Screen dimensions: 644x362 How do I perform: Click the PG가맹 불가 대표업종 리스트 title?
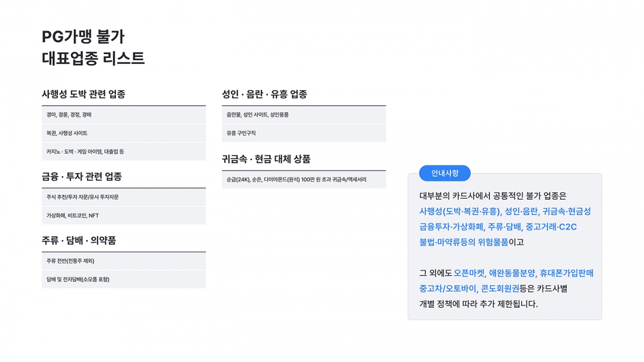(93, 47)
